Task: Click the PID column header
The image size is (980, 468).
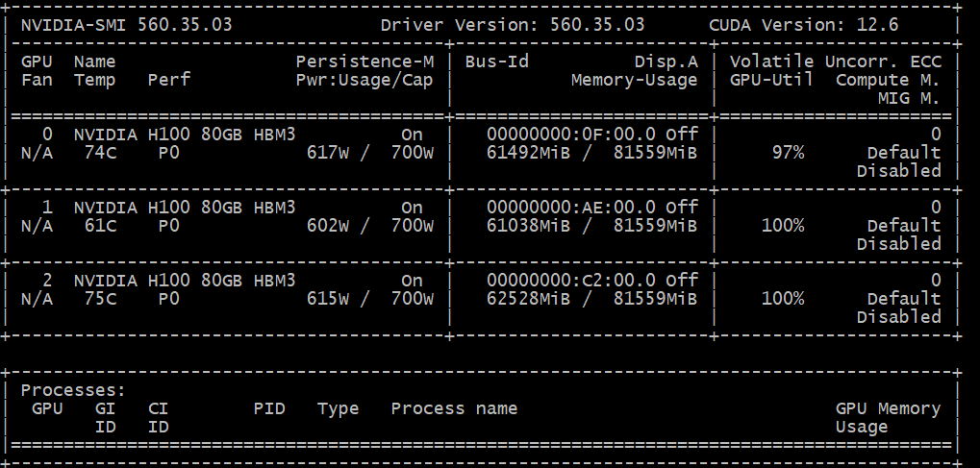Action: [269, 408]
